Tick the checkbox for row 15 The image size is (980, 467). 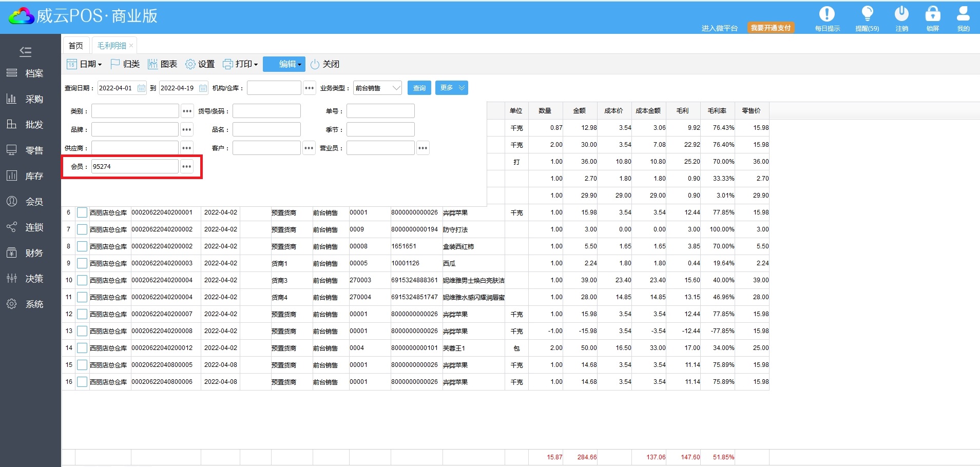(82, 365)
